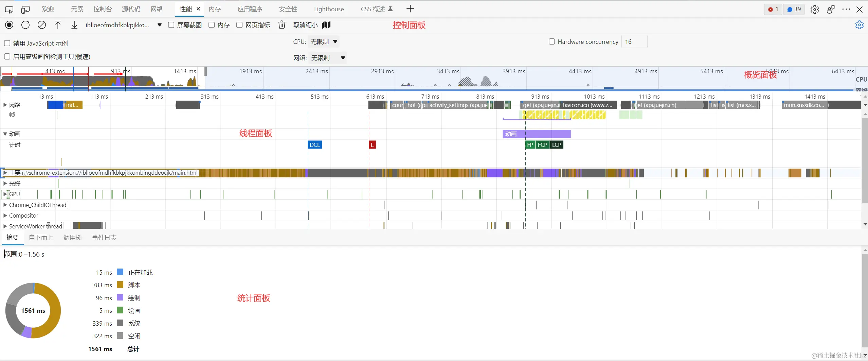The width and height of the screenshot is (868, 361).
Task: Expand the Chrome_ChildIOThread track
Action: [5, 205]
